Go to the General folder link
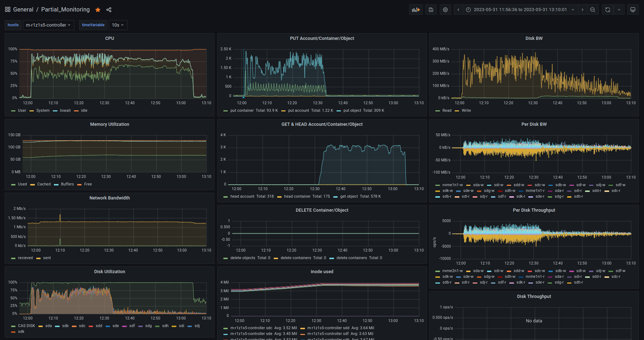Viewport: 644px width, 340px height. click(23, 10)
